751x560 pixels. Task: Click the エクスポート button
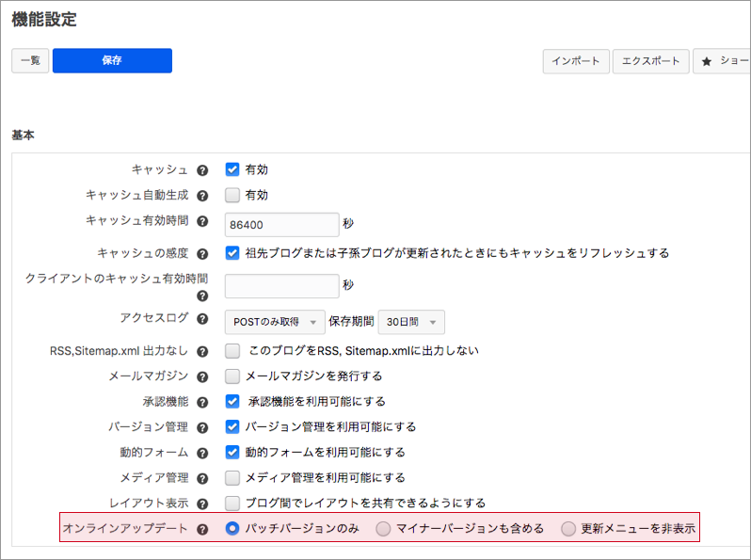[x=650, y=61]
